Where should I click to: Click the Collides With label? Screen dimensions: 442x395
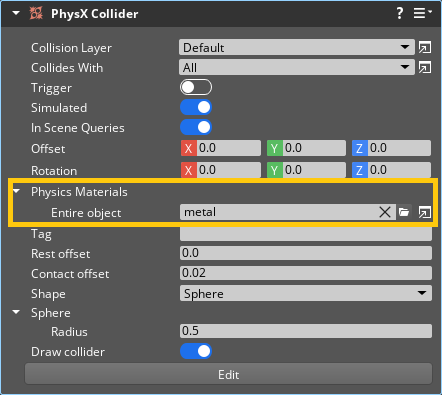(67, 68)
